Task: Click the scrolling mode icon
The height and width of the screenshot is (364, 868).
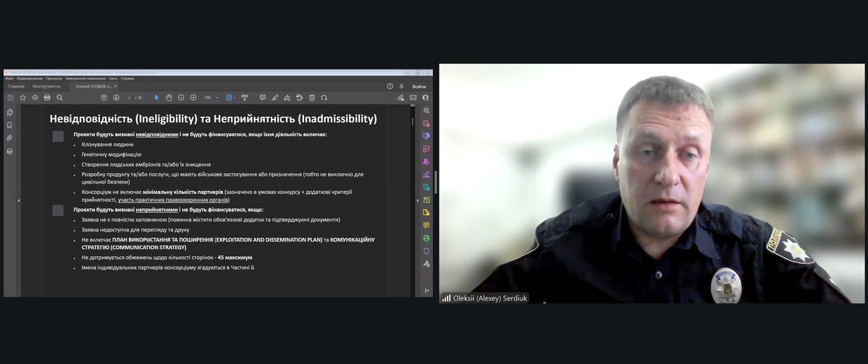Action: click(244, 98)
